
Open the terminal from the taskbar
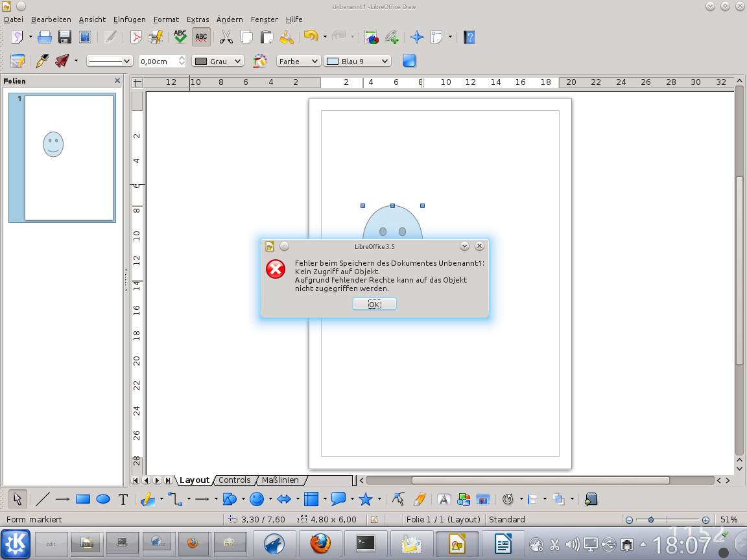point(366,543)
